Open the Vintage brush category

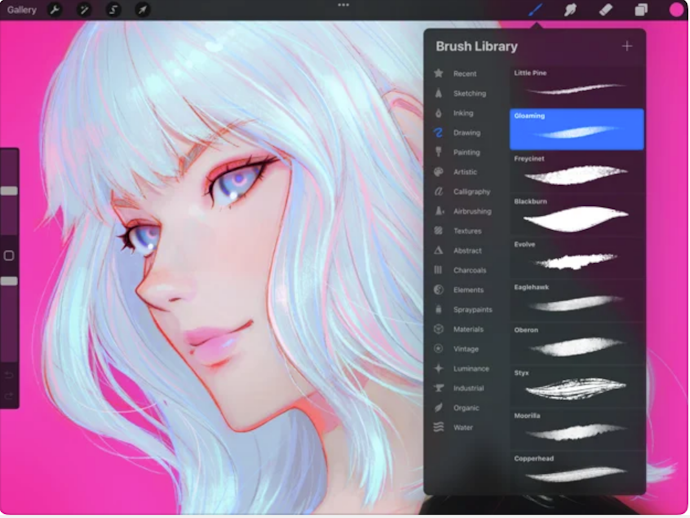coord(466,349)
